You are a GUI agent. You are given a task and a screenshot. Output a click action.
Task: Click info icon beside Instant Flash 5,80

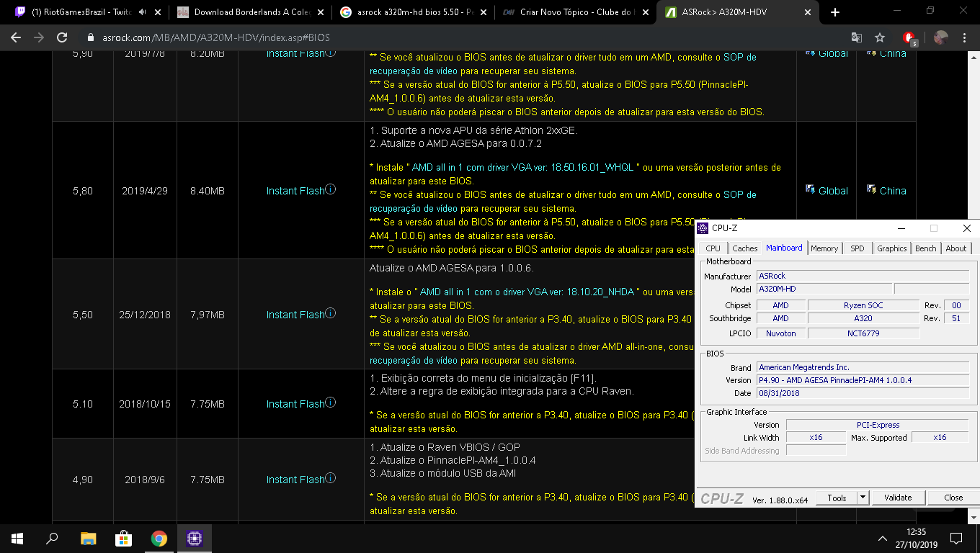tap(331, 189)
